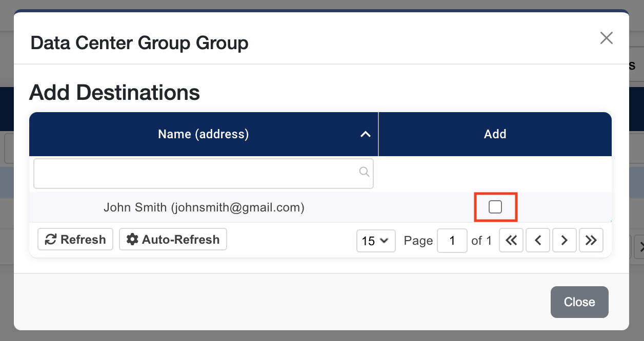Go to the next page
Image resolution: width=644 pixels, height=341 pixels.
pyautogui.click(x=565, y=241)
